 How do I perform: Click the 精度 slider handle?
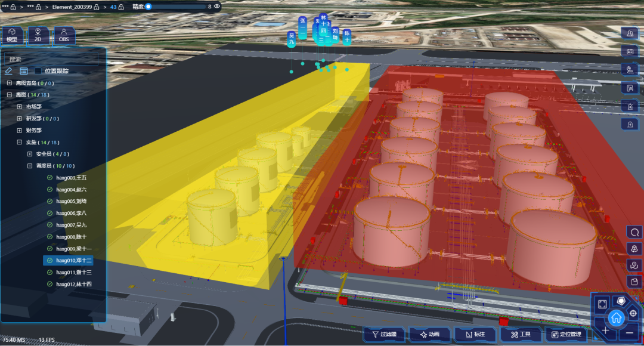click(x=148, y=7)
